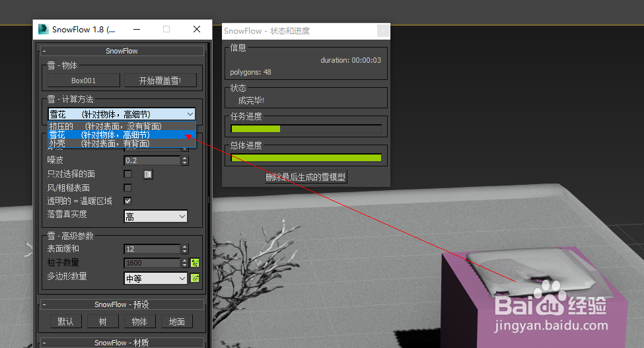Click the 任务进度 progress bar
This screenshot has height=348, width=644.
coord(306,129)
